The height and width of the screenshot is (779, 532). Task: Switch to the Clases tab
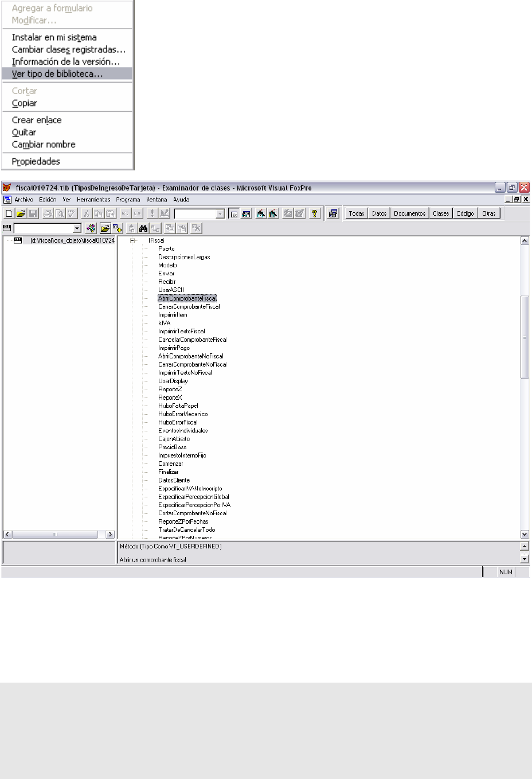coord(441,213)
